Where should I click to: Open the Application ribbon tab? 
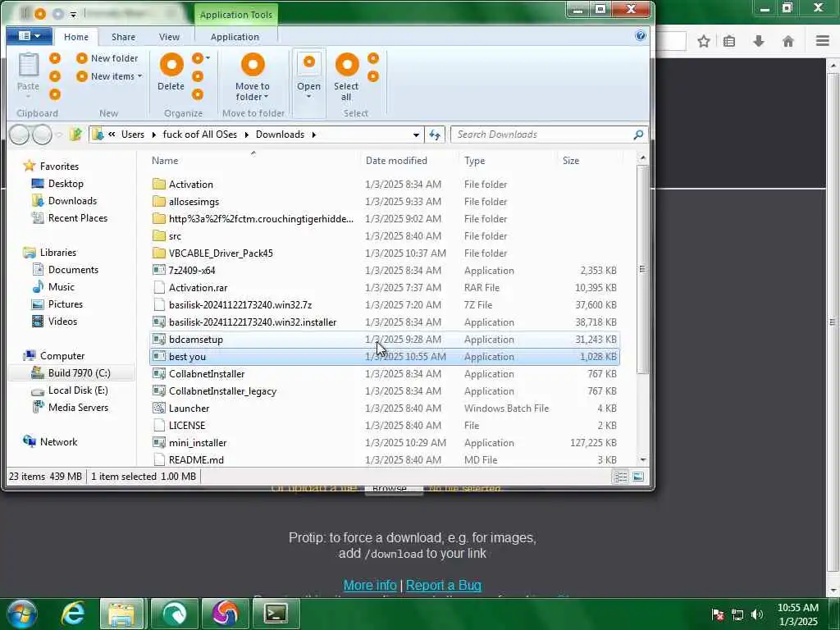pyautogui.click(x=235, y=37)
